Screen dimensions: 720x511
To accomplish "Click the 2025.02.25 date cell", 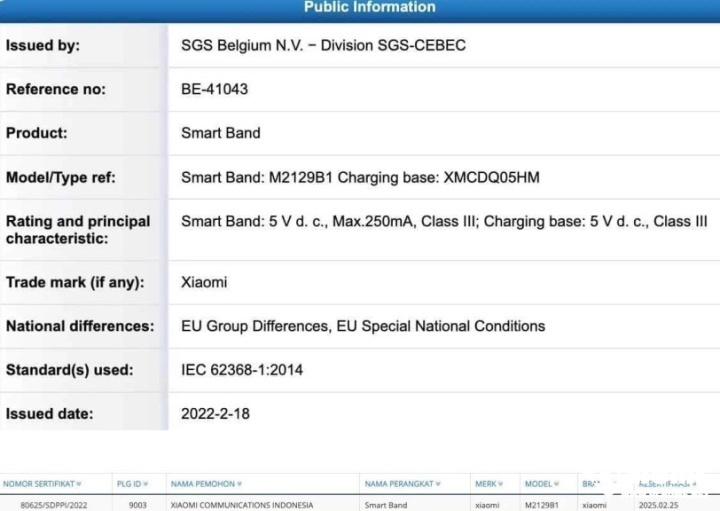I will (658, 505).
